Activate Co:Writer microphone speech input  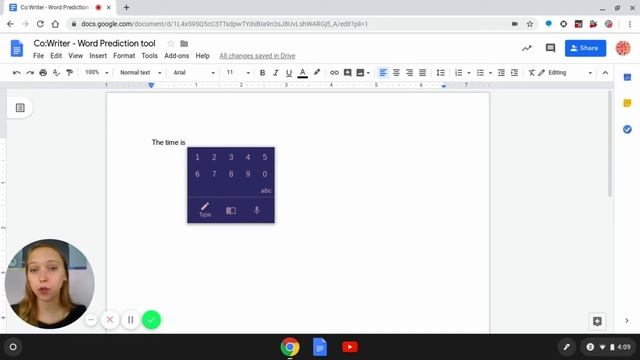pos(257,210)
